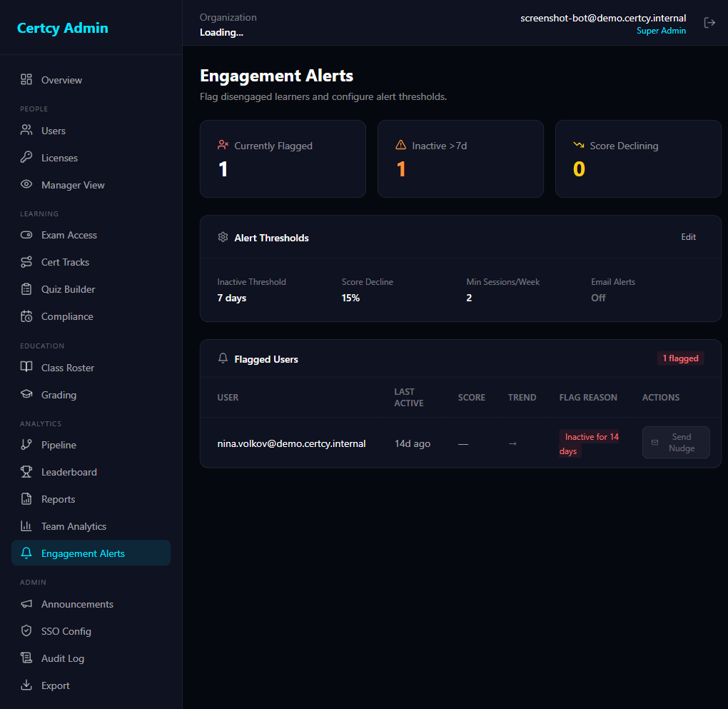Click the 14d ago last active cell
The image size is (728, 709).
[x=413, y=443]
